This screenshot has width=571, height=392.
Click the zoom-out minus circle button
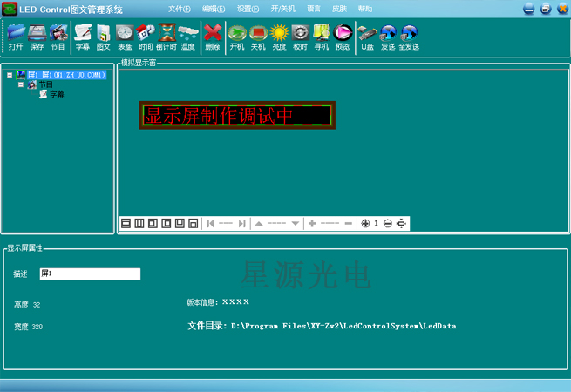tap(388, 224)
